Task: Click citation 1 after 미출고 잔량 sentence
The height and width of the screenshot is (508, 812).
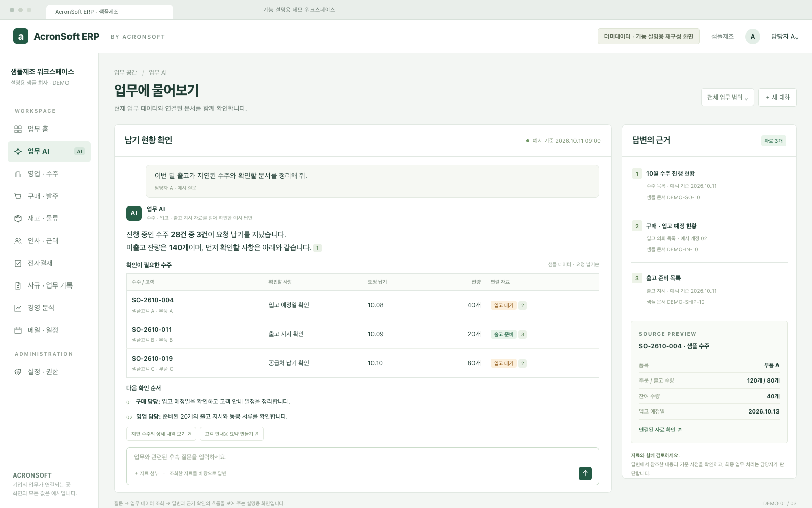Action: click(x=317, y=248)
